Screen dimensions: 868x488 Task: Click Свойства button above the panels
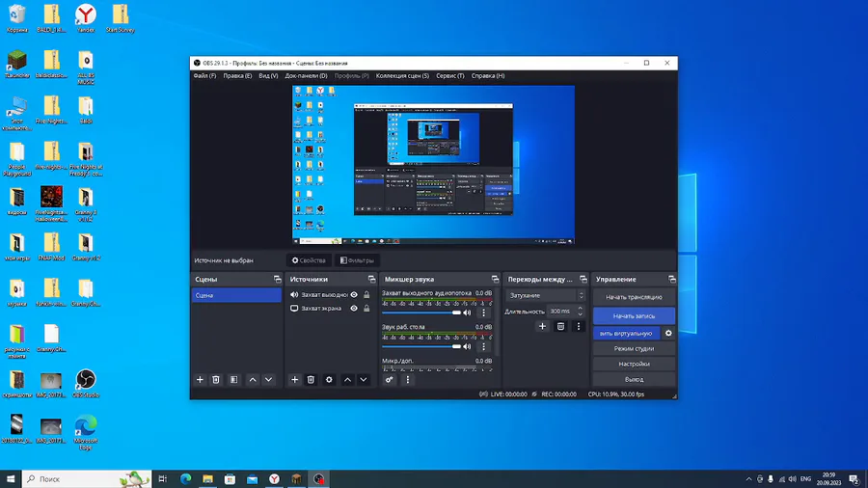coord(309,260)
